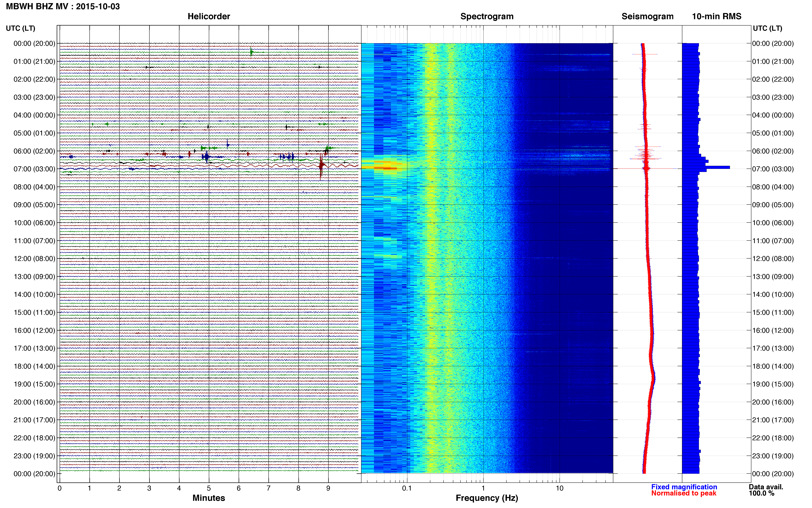
Task: Click the plot title 'MBWH BHZ MV : 2015-10-03'
Action: click(x=63, y=6)
